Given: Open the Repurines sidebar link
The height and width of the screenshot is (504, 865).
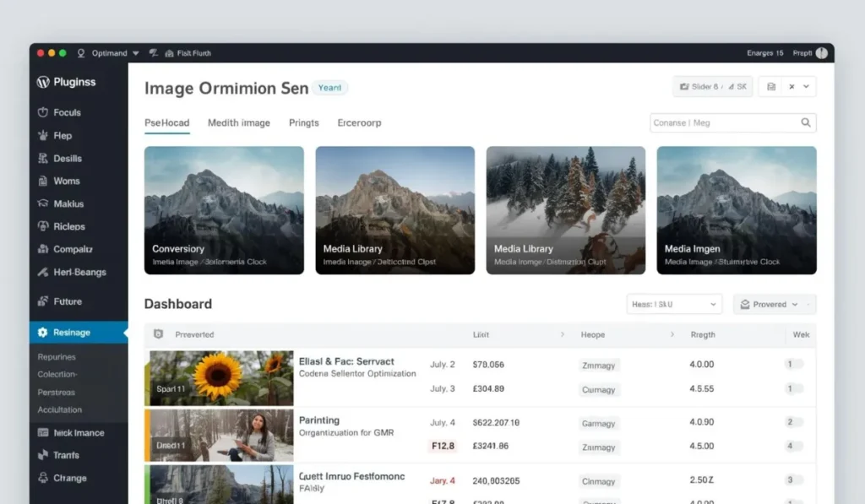Looking at the screenshot, I should point(57,357).
